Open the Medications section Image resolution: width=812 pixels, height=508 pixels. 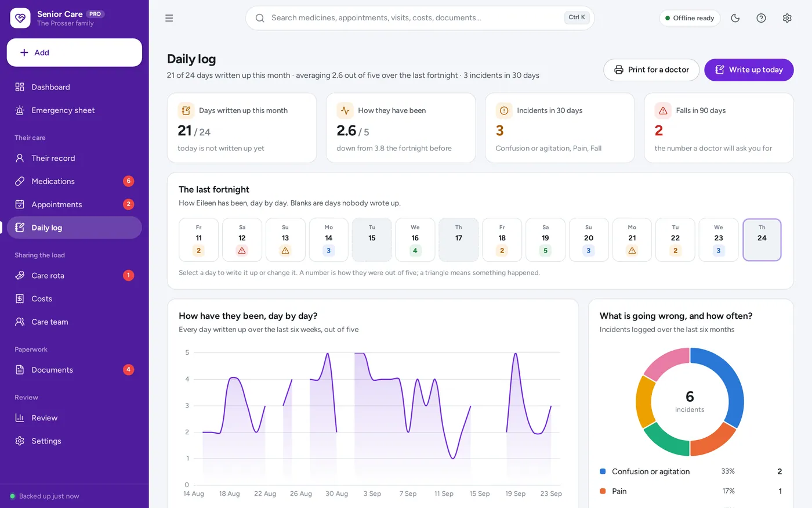[74, 181]
